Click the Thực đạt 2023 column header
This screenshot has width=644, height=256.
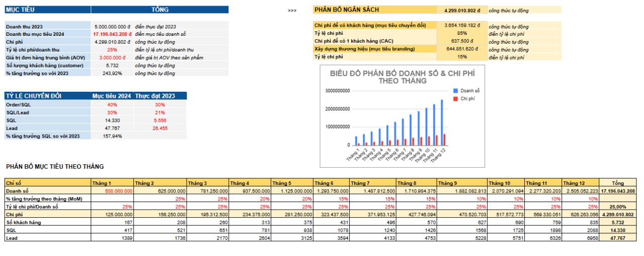pos(159,96)
